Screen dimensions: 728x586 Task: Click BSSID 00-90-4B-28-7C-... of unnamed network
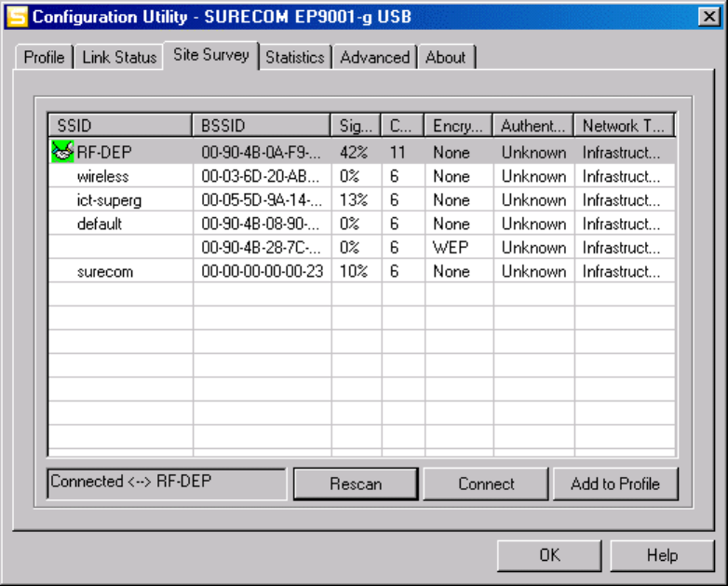[261, 248]
